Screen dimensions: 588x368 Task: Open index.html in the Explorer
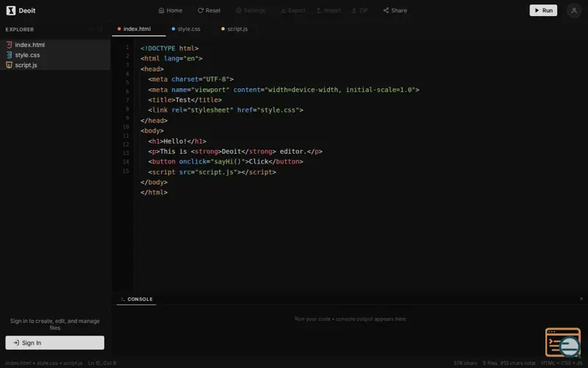(54, 45)
